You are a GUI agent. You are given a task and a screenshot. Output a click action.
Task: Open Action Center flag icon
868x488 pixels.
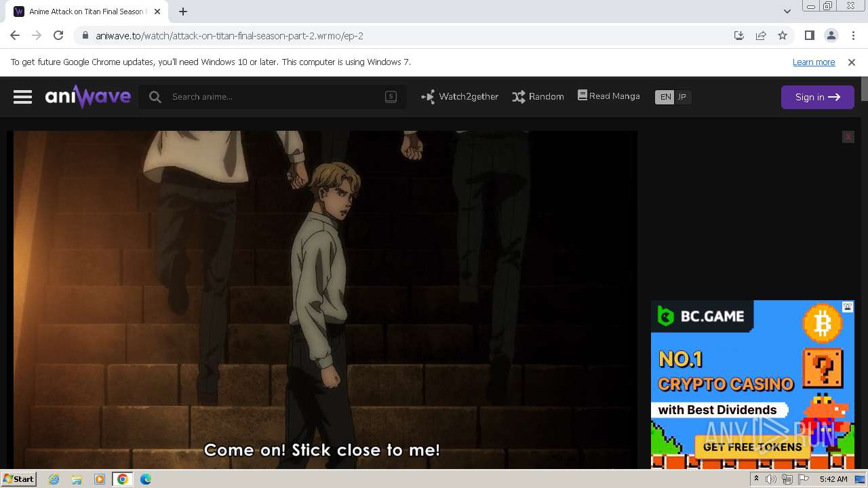point(804,479)
